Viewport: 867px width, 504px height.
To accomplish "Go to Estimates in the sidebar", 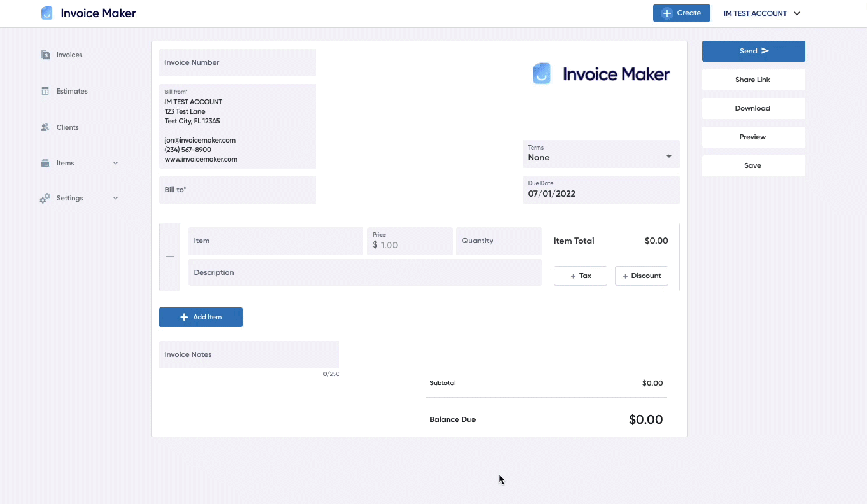I will (72, 91).
